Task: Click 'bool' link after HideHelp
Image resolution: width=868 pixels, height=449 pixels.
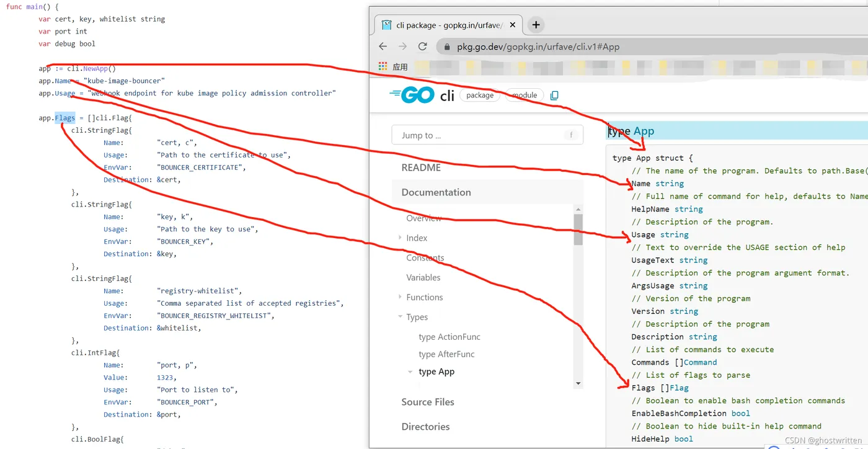Action: coord(684,438)
